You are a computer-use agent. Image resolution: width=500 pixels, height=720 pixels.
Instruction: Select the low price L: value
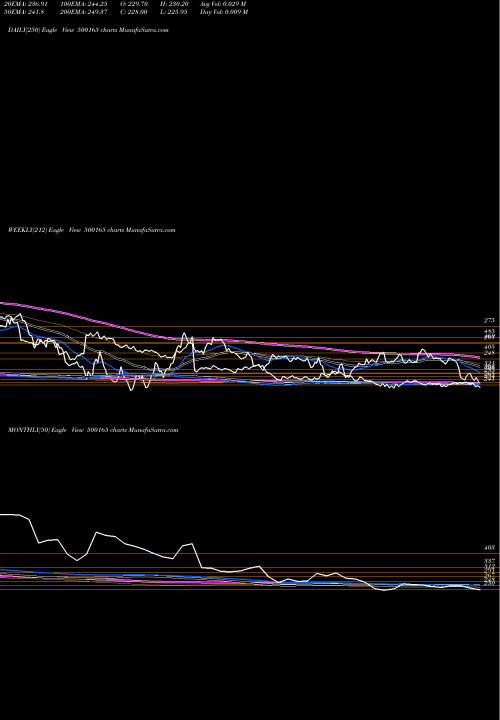[x=174, y=12]
